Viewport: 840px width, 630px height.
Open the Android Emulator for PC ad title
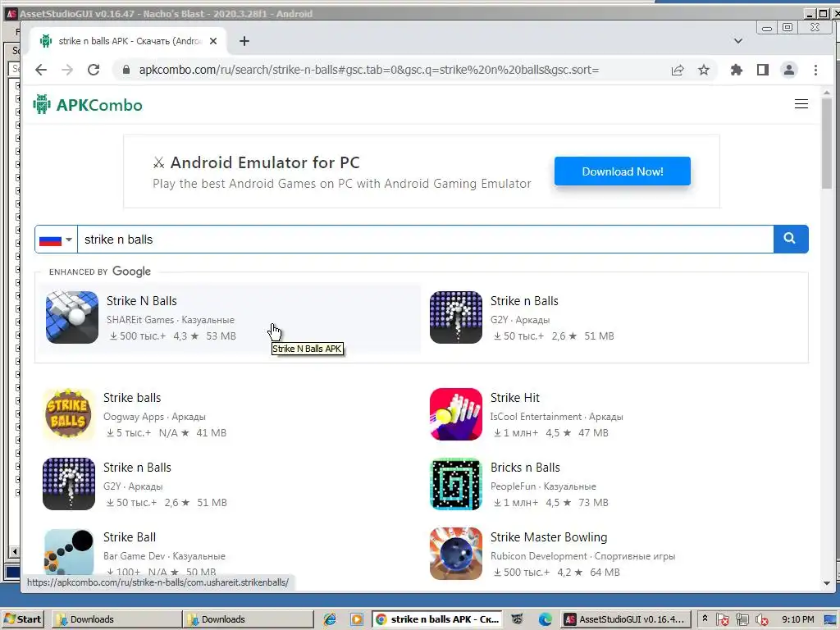point(265,162)
